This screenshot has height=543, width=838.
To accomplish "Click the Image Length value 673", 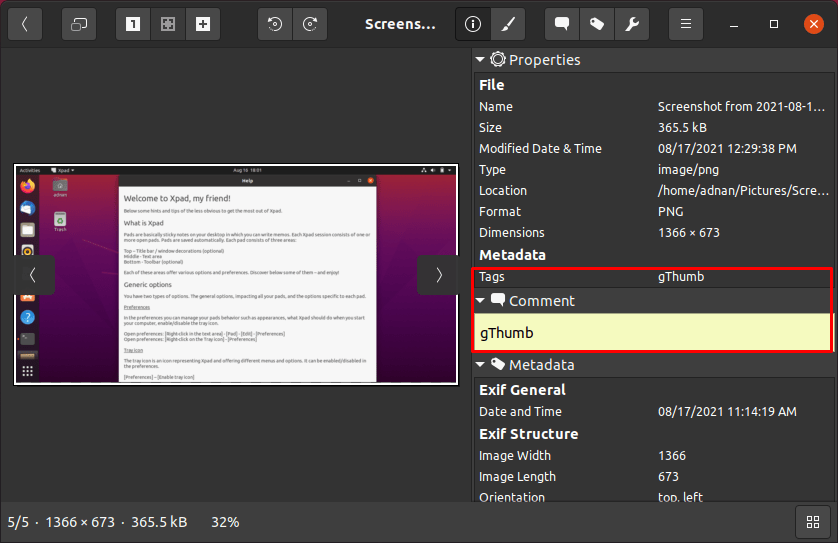I will tap(668, 476).
